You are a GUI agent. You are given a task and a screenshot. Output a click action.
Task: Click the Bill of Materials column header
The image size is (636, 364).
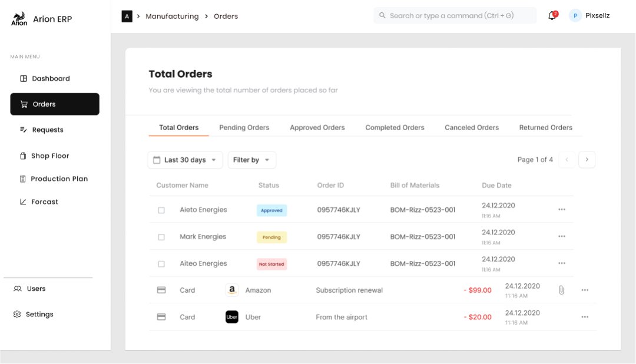tap(415, 185)
